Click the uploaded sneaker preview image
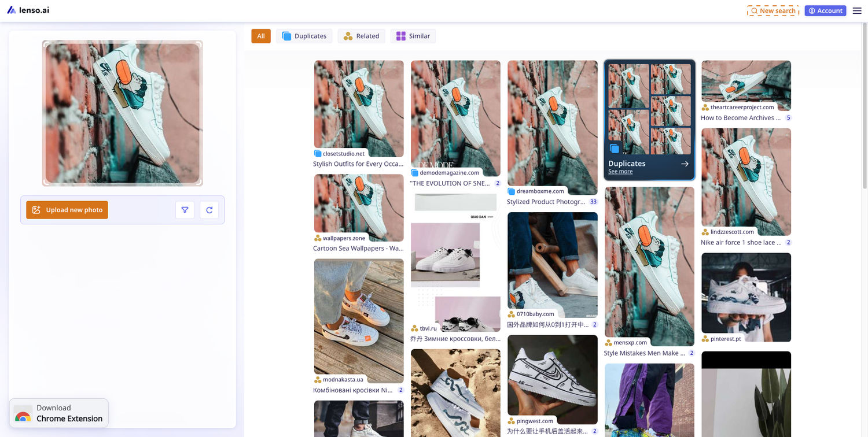The height and width of the screenshot is (437, 868). click(x=123, y=113)
